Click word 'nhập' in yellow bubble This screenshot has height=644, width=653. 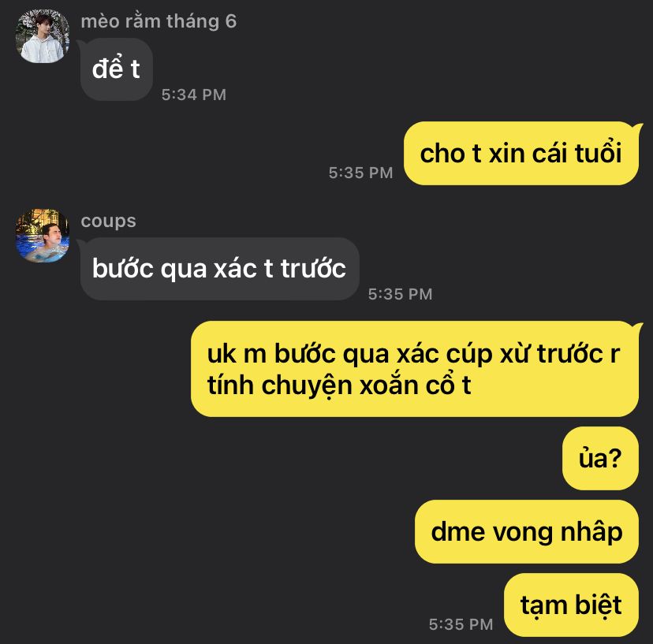pos(591,532)
